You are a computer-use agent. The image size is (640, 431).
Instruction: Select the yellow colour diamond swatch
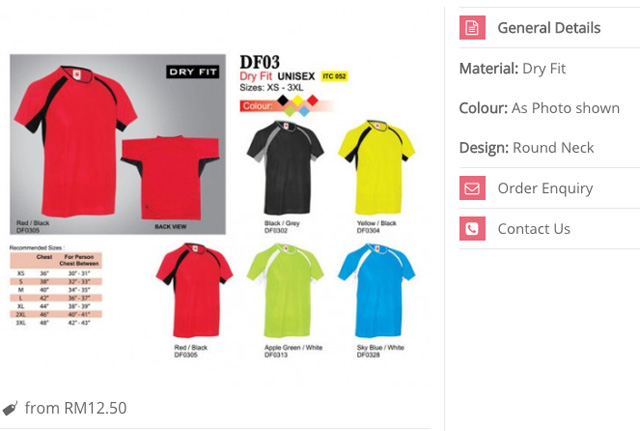coord(298,100)
